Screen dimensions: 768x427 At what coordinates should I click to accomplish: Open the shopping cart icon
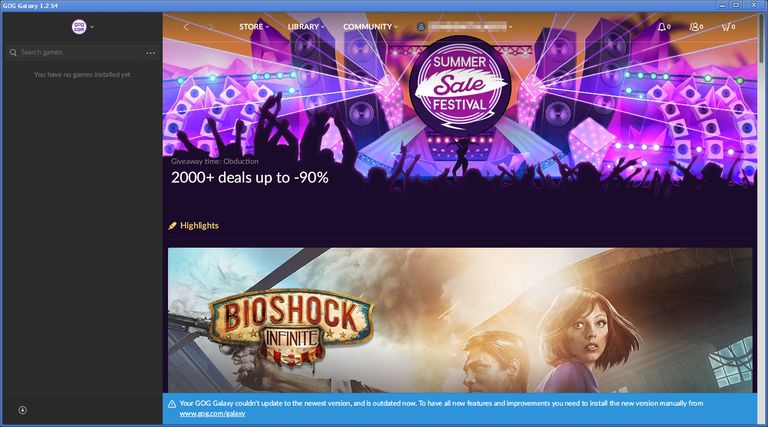[x=726, y=26]
